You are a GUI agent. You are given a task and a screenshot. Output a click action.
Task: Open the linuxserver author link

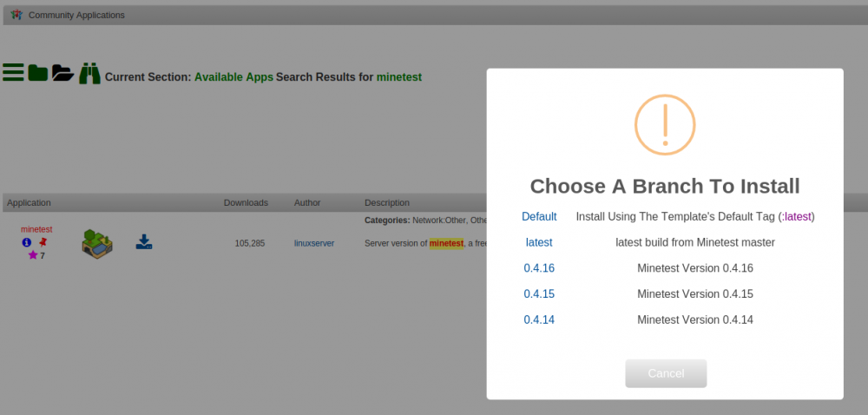pyautogui.click(x=314, y=243)
